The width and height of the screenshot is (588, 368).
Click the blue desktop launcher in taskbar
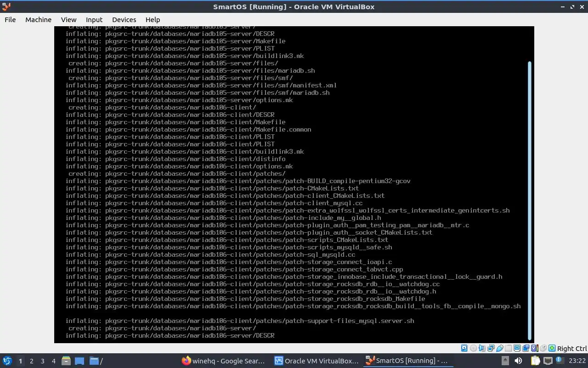(x=79, y=361)
